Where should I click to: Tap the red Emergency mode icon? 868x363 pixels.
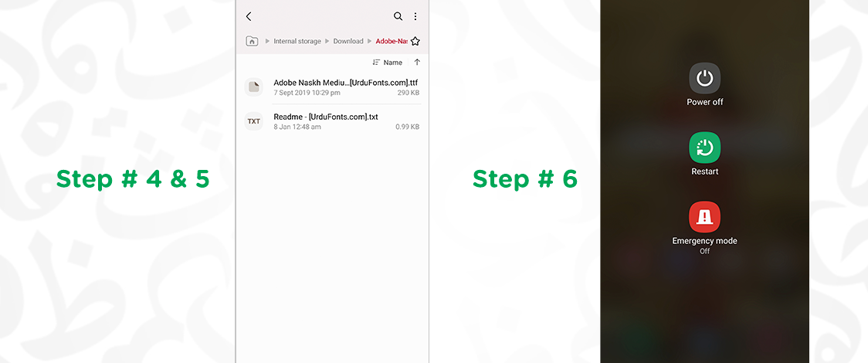point(704,217)
